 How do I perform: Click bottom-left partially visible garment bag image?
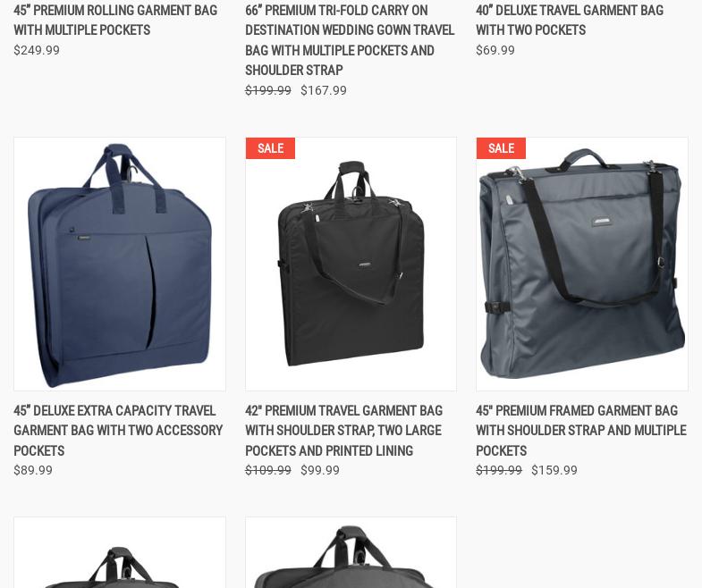coord(120,552)
